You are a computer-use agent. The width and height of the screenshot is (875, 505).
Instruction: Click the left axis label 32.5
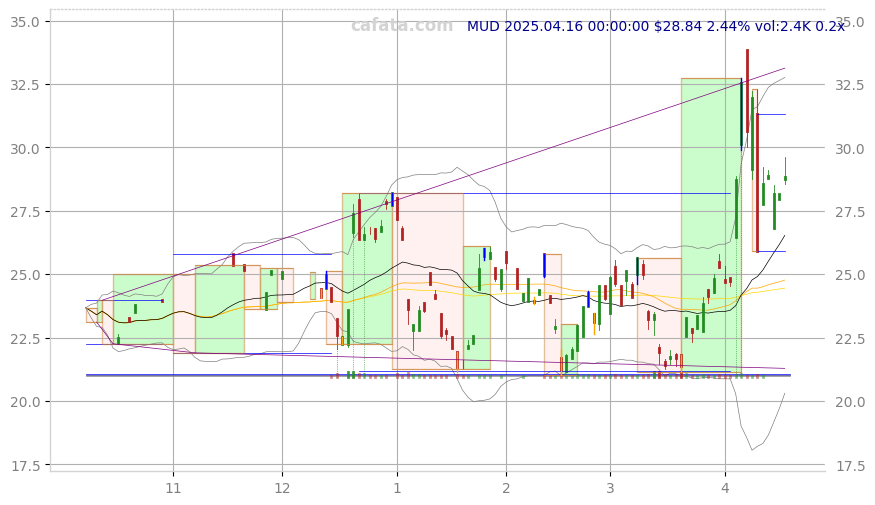point(25,85)
